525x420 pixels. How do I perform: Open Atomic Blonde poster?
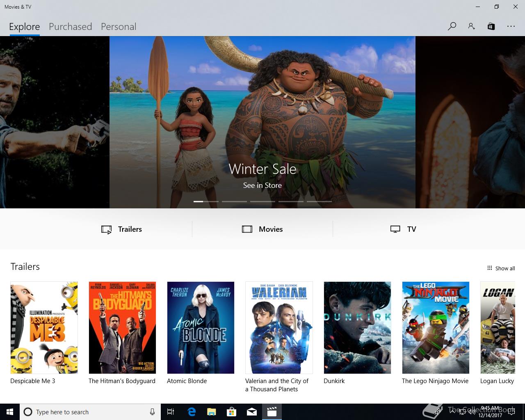click(201, 327)
